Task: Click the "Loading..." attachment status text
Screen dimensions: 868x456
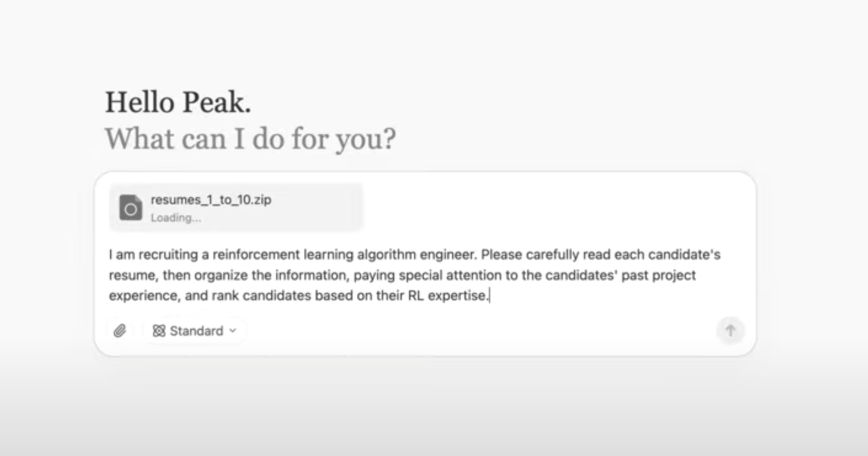Action: coord(176,218)
